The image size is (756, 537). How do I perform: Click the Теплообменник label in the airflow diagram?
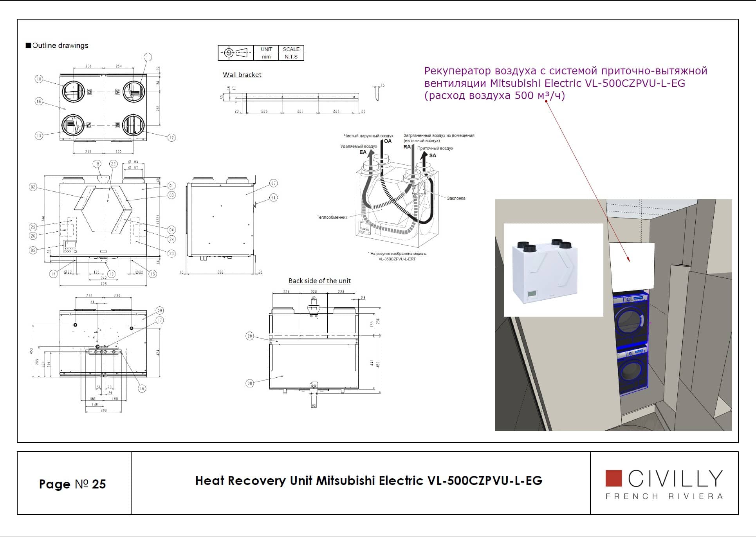(x=332, y=217)
